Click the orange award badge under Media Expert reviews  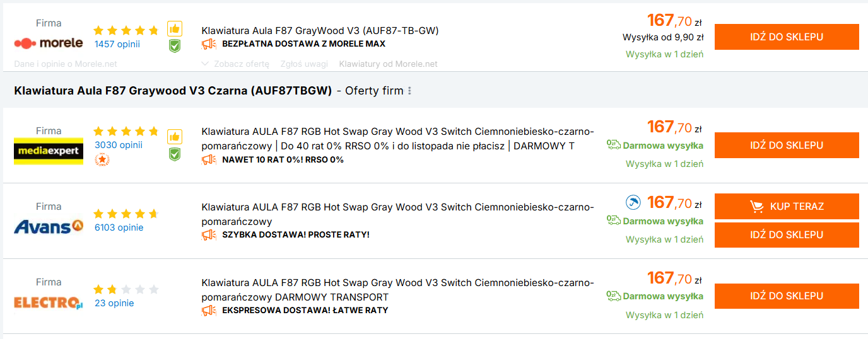[x=102, y=159]
